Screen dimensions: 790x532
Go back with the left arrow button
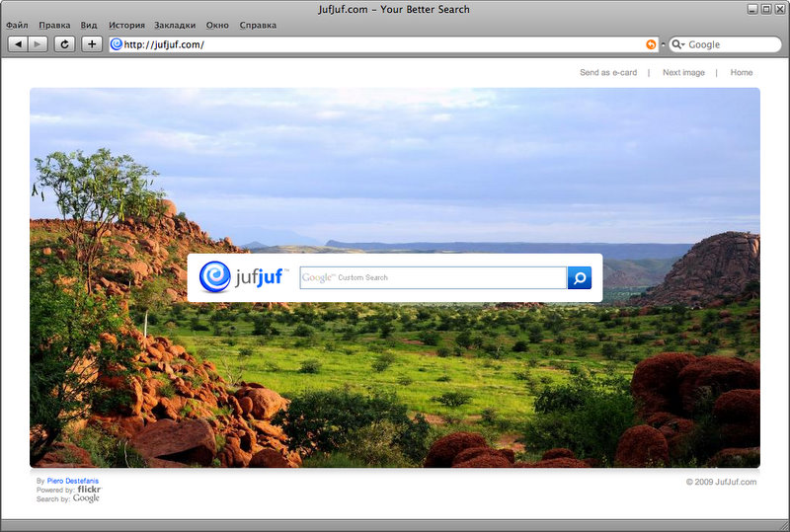[x=18, y=44]
